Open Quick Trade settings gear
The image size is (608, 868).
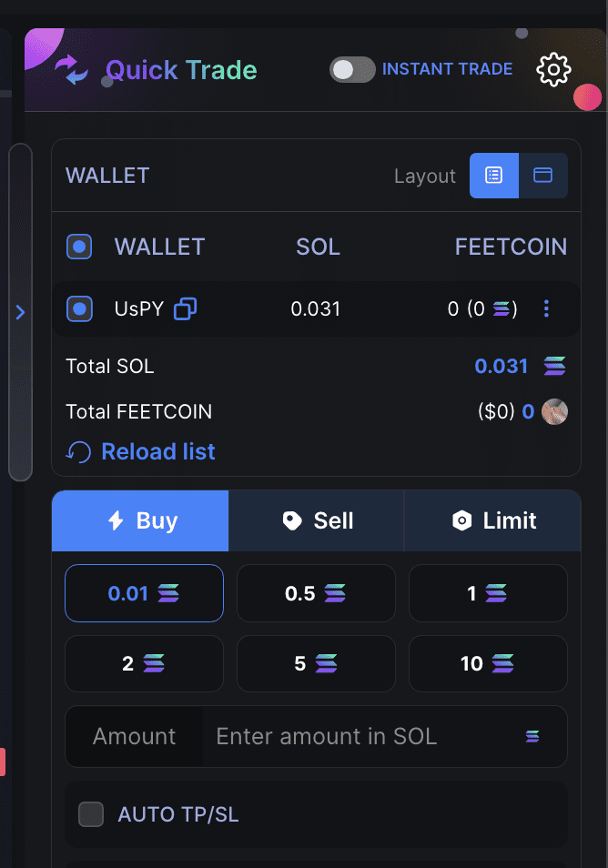(553, 70)
